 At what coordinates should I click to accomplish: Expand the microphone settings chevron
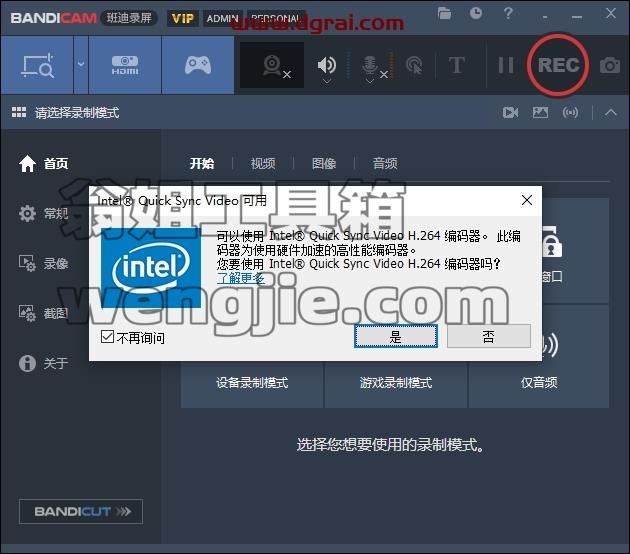tap(370, 81)
